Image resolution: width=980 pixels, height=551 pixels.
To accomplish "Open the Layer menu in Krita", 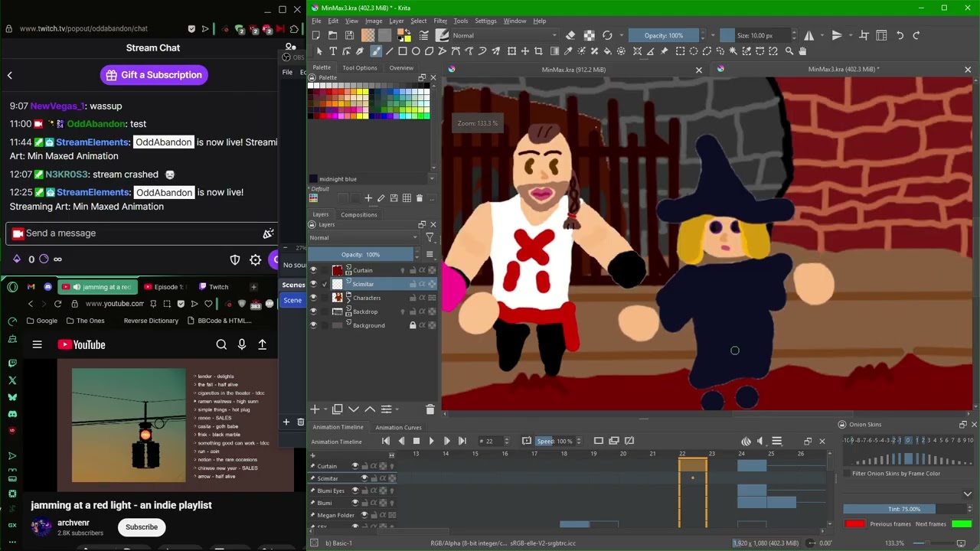I will click(x=396, y=21).
